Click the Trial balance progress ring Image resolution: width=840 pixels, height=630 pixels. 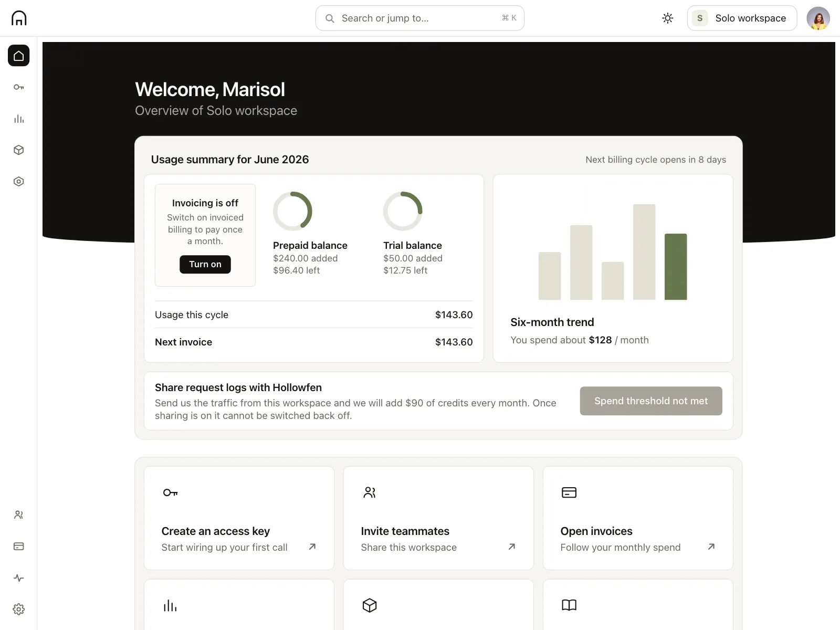point(403,211)
